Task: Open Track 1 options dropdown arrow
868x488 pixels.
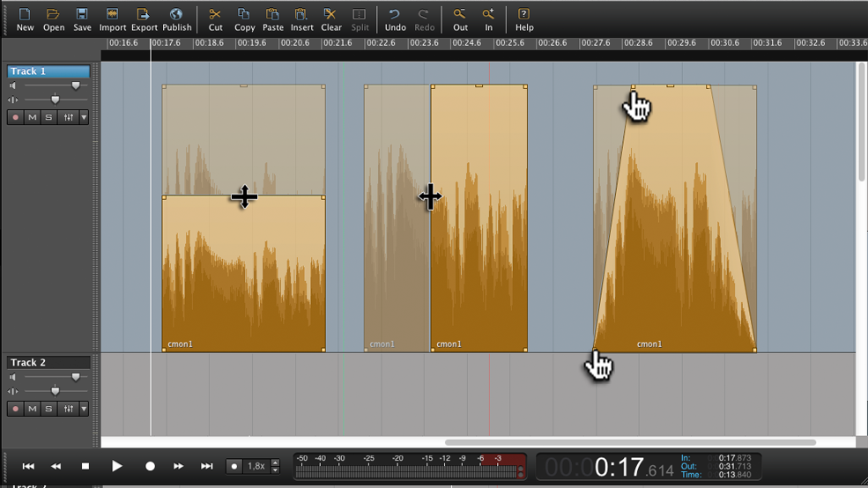Action: click(84, 117)
